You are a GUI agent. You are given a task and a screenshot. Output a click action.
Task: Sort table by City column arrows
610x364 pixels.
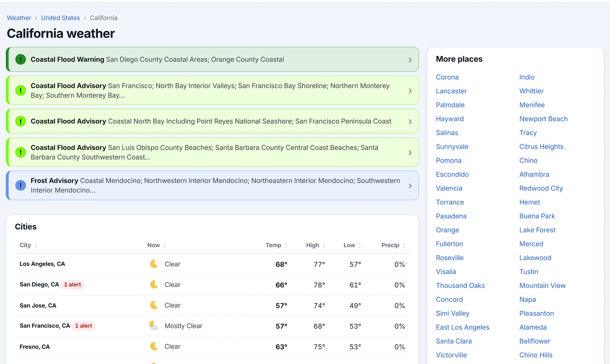tap(36, 245)
